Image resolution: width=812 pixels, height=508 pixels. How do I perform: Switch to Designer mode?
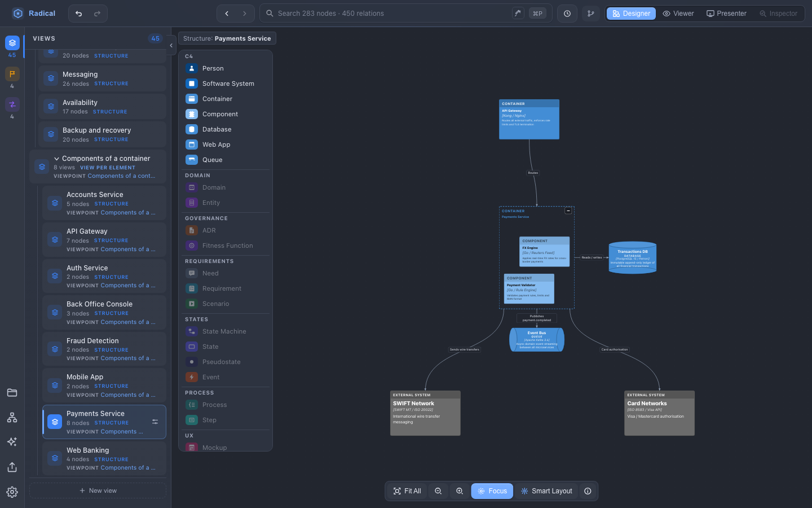tap(631, 14)
